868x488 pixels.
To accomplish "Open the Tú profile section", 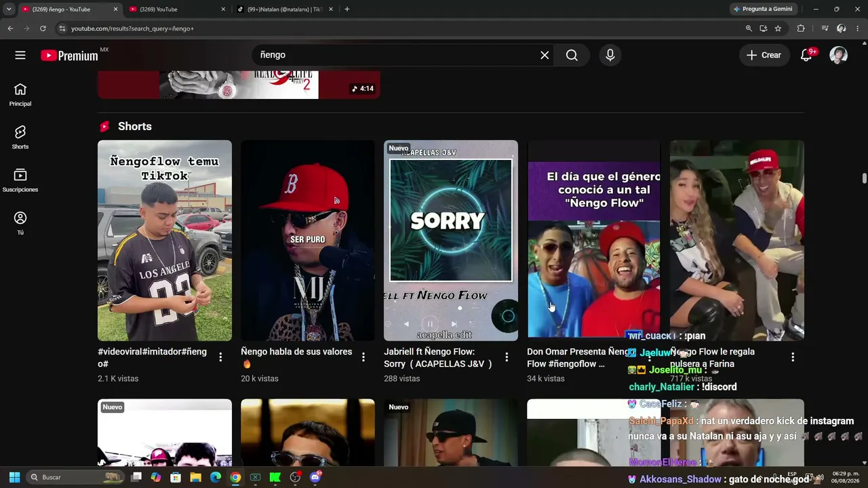I will click(x=20, y=223).
